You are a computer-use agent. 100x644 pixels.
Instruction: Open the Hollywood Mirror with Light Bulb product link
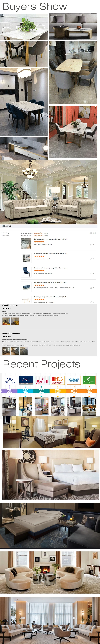coord(51,254)
